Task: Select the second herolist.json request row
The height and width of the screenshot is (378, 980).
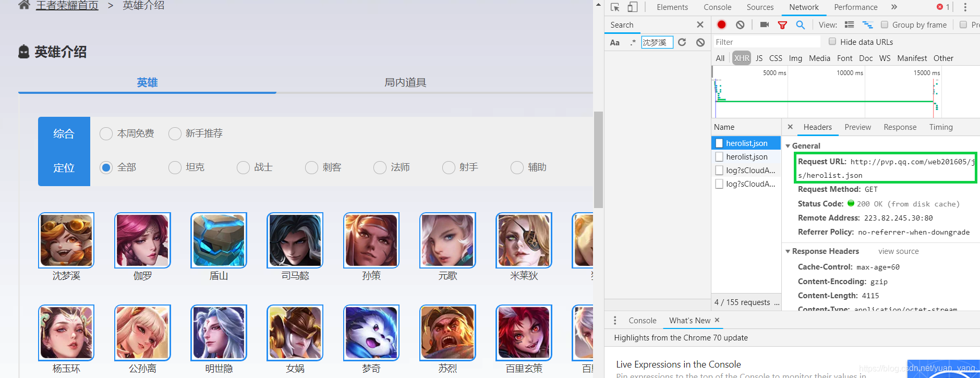Action: [746, 156]
